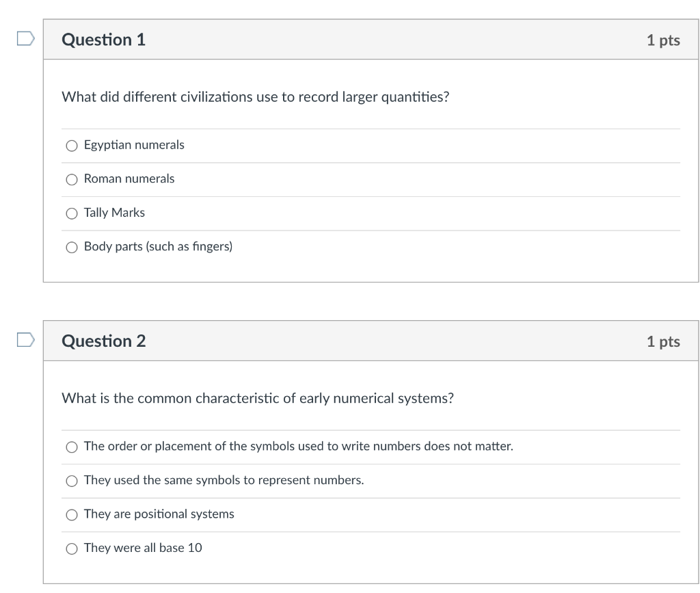Select "They are positional systems" option
The image size is (700, 593).
coord(72,514)
